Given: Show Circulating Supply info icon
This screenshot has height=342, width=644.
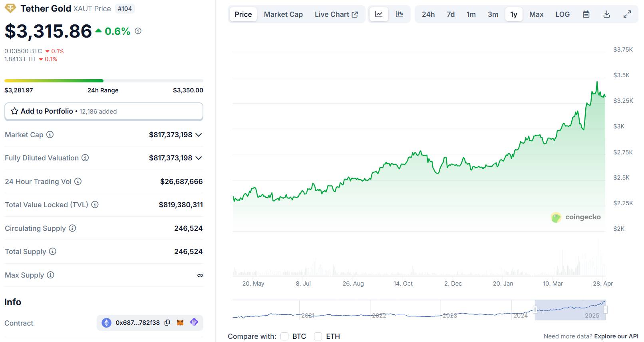Looking at the screenshot, I should [x=72, y=228].
